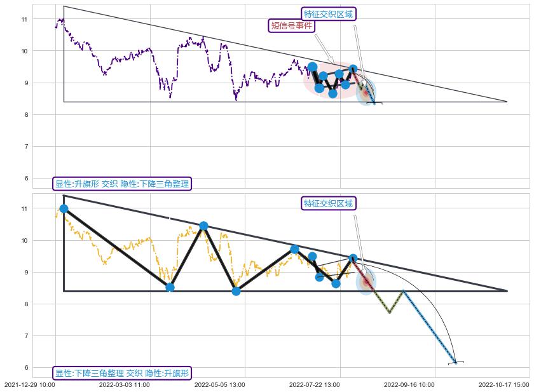Select the 显性:下降三角整理 交织 隐性:升旗形 caption

(x=122, y=373)
